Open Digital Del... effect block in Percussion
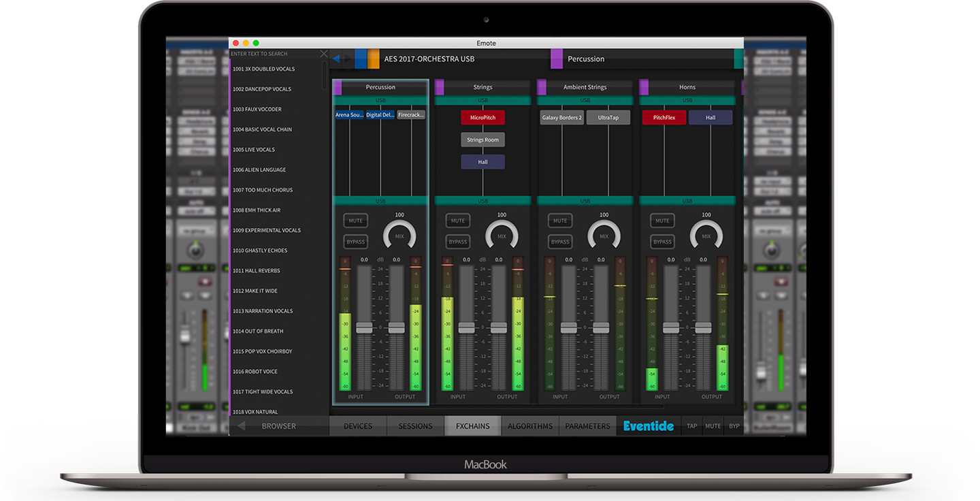The width and height of the screenshot is (980, 501). 380,115
